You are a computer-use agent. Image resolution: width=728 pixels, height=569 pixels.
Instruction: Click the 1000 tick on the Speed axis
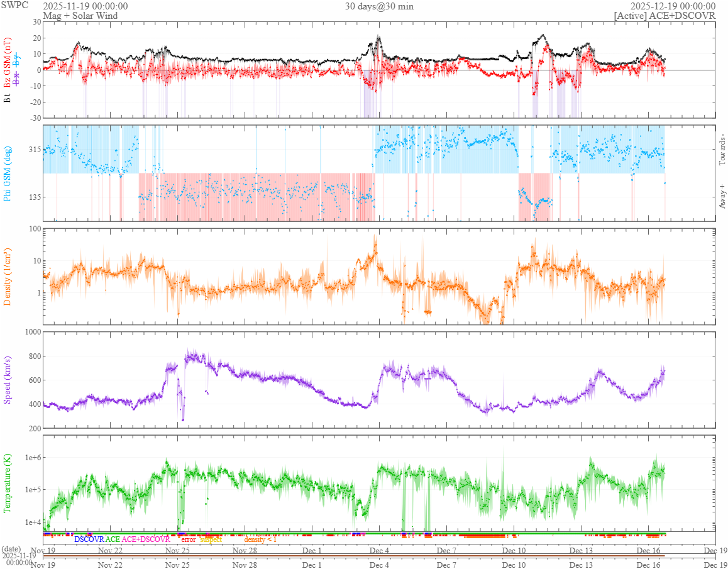(33, 333)
